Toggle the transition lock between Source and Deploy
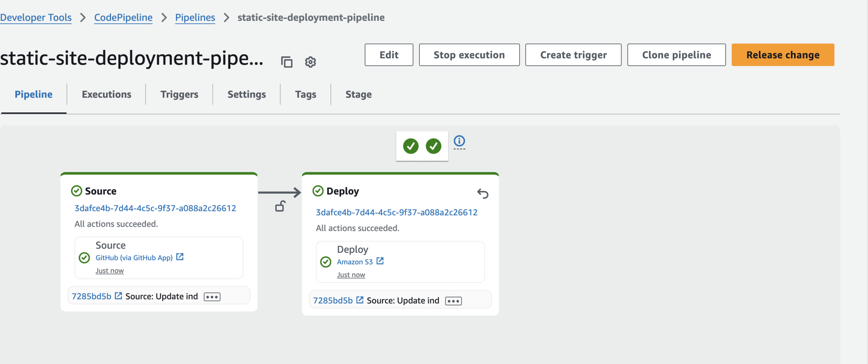Viewport: 868px width, 364px height. (x=280, y=206)
